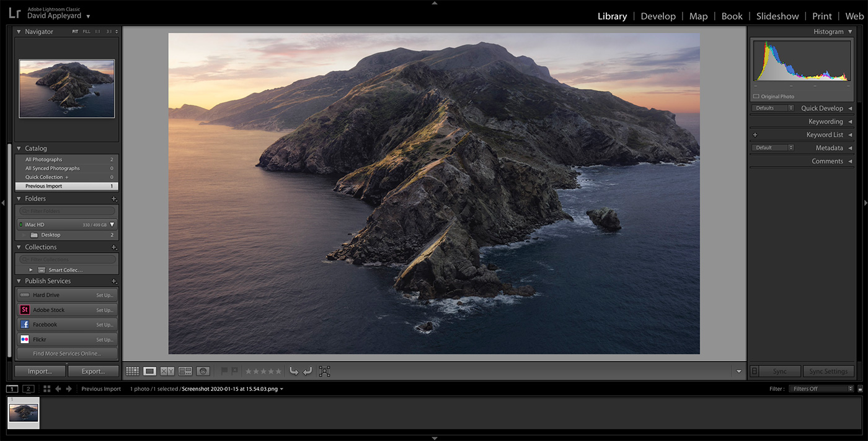Select Desktop folder in Folders panel
868x441 pixels.
[x=67, y=235]
